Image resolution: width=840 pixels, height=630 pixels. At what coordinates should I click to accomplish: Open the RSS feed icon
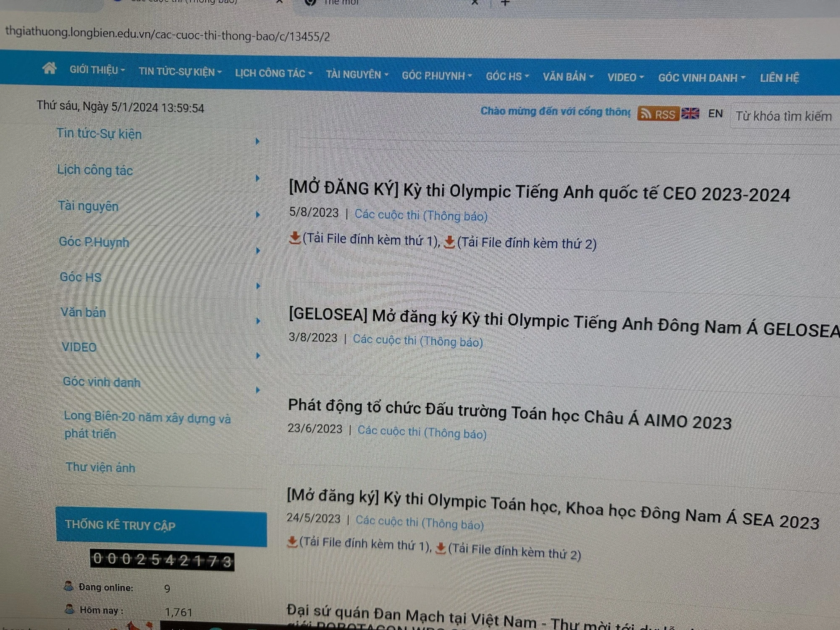(x=658, y=114)
